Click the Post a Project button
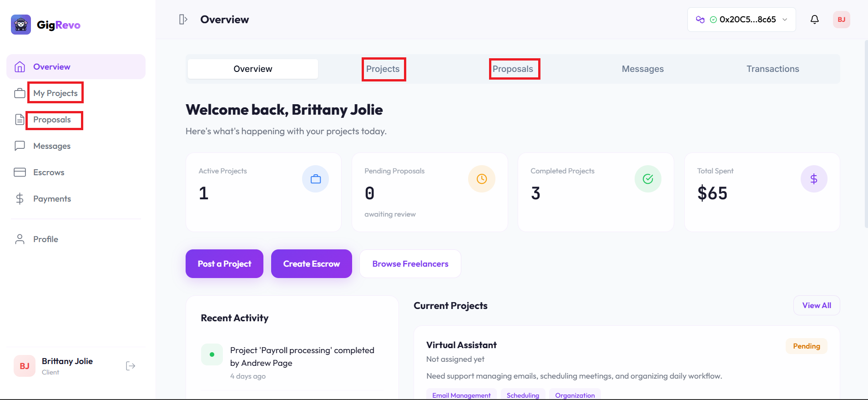 [224, 263]
